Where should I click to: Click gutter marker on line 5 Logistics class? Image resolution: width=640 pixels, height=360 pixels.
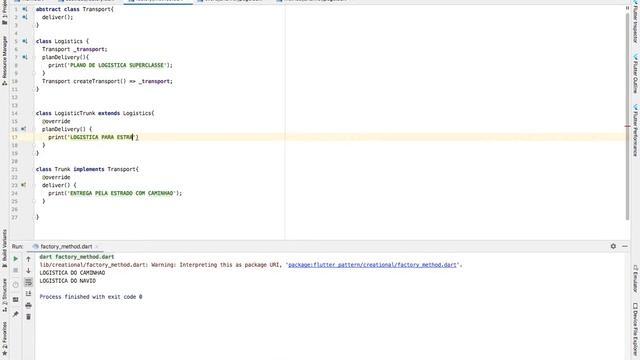(x=24, y=41)
